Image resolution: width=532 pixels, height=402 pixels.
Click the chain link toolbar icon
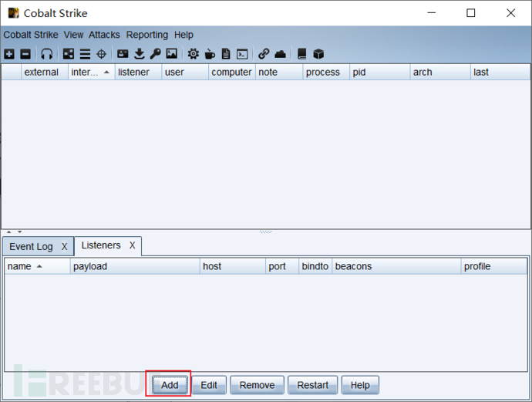tap(264, 54)
